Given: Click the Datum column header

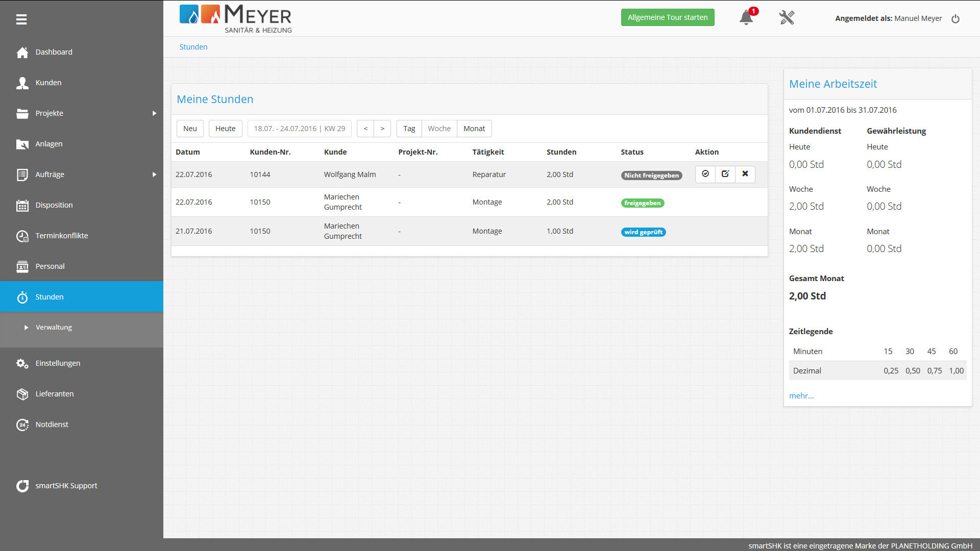Looking at the screenshot, I should click(188, 152).
